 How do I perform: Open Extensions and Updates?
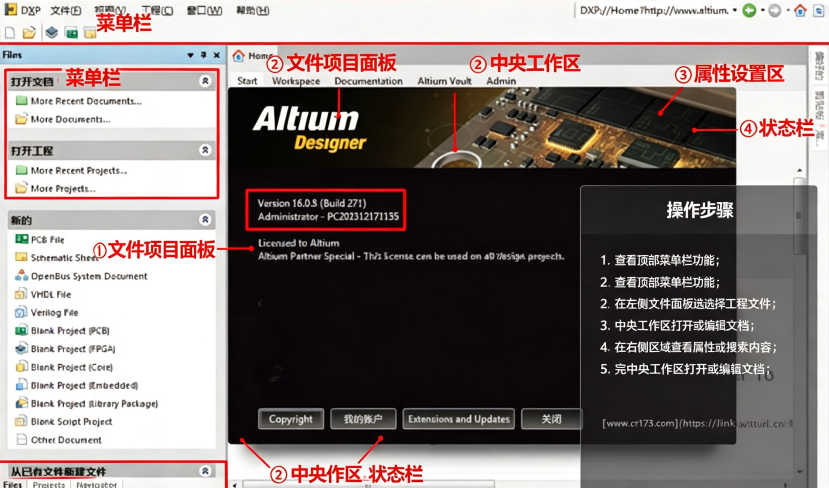[x=459, y=419]
